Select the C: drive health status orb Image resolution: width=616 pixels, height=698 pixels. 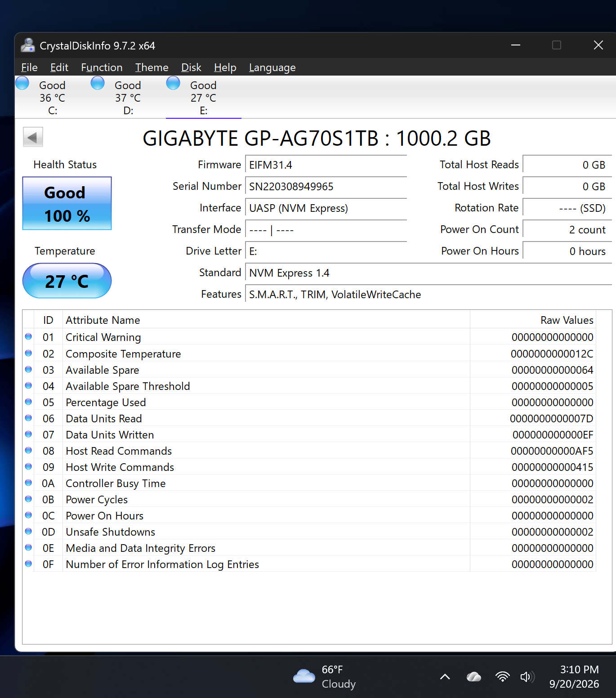pos(22,83)
